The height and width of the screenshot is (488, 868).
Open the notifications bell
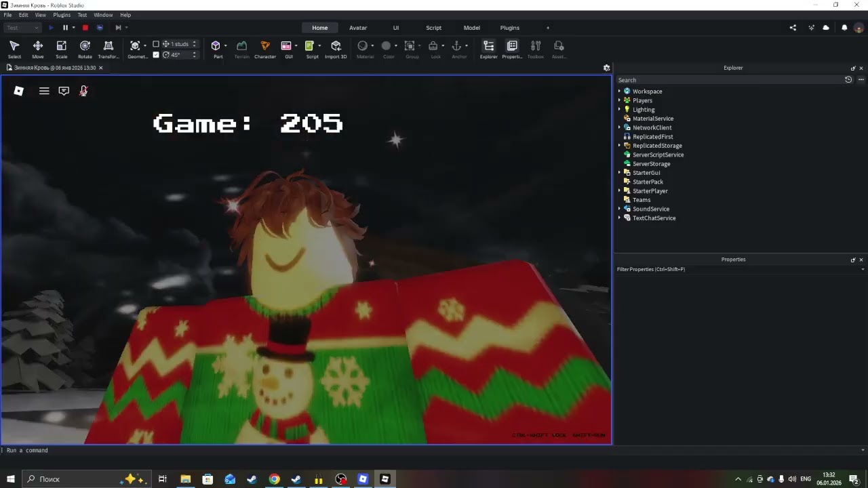(844, 28)
